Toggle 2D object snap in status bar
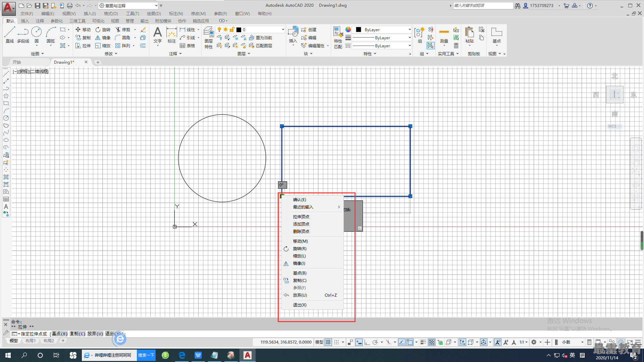Screen dimensions: 644x362 [410, 342]
